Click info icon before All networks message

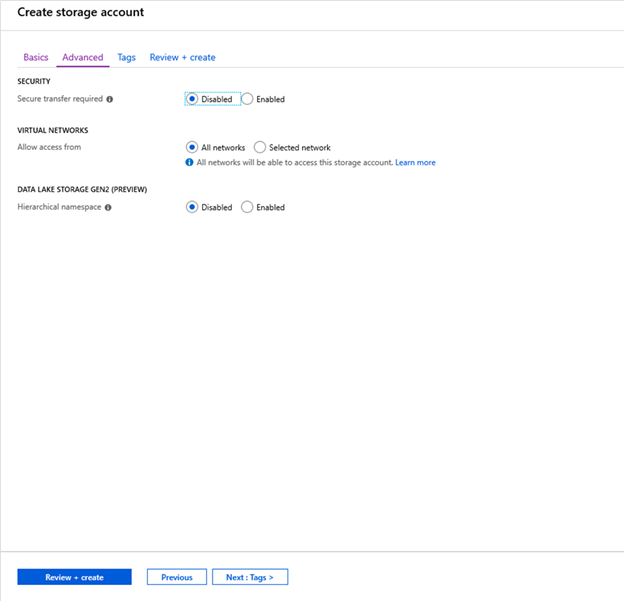point(189,162)
